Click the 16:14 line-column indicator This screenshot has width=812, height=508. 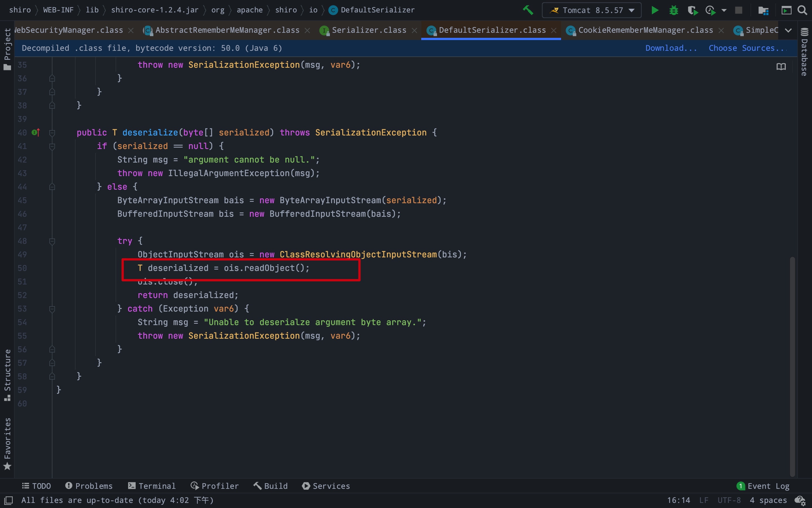[678, 500]
